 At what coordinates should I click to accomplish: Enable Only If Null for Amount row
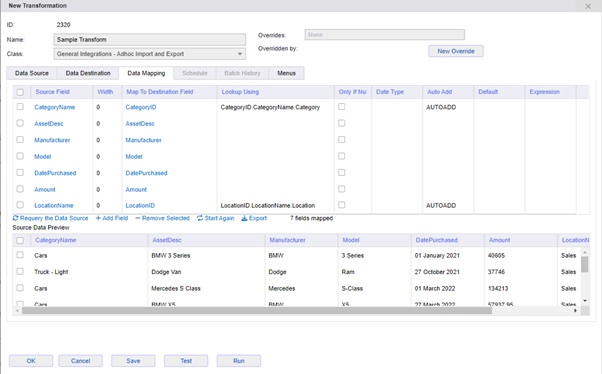(x=341, y=189)
